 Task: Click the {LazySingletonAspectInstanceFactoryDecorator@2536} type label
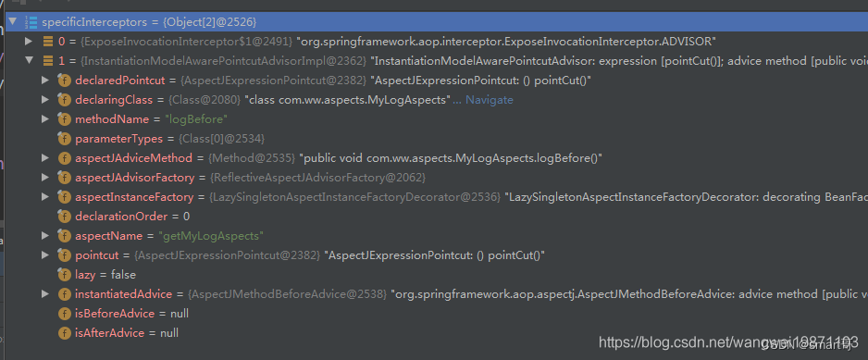point(354,196)
